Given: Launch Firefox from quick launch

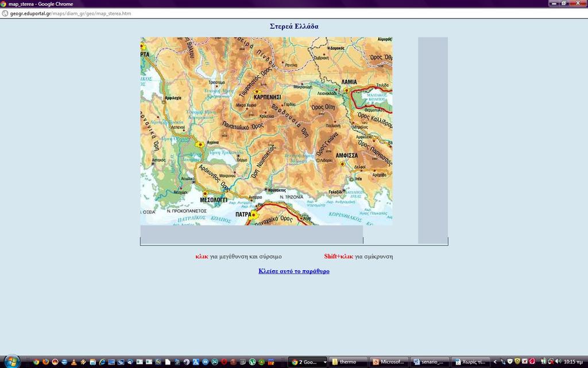Looking at the screenshot, I should pos(45,362).
